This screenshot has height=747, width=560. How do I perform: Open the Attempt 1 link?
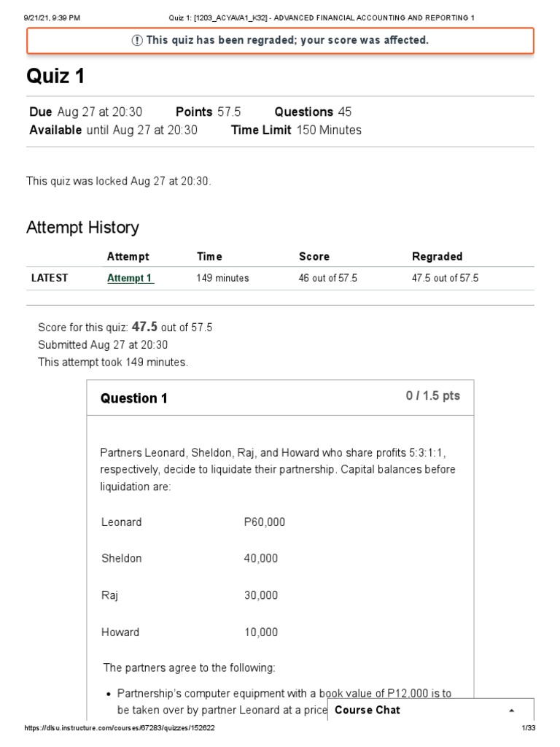coord(131,278)
